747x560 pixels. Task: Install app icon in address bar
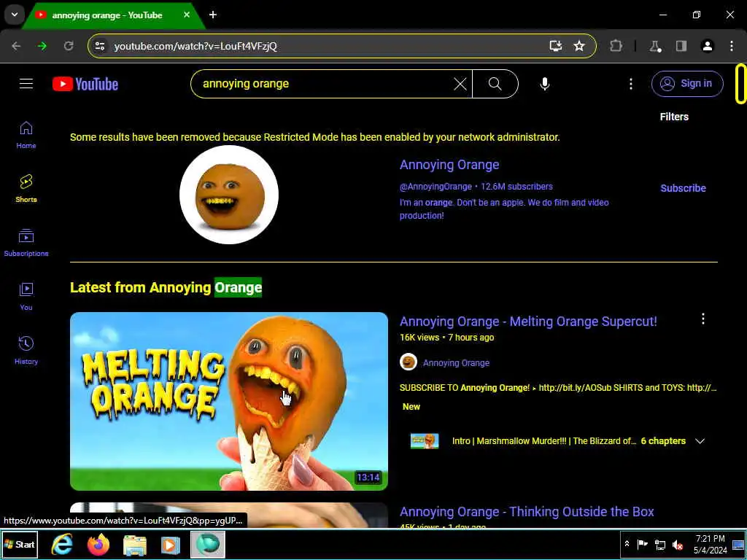tap(555, 46)
